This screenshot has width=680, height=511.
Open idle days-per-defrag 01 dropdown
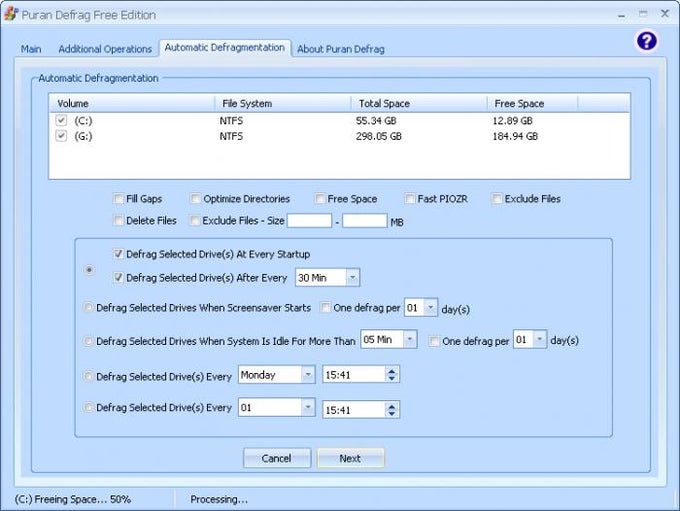coord(539,339)
